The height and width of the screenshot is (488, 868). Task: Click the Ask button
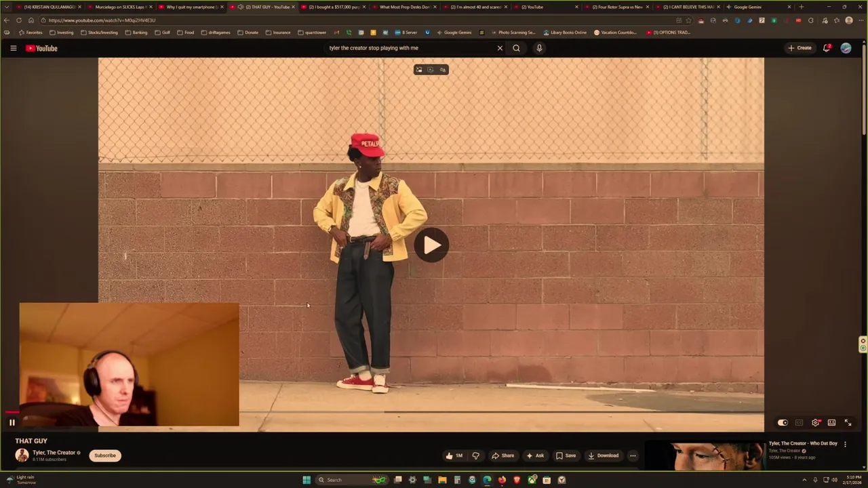tap(535, 455)
